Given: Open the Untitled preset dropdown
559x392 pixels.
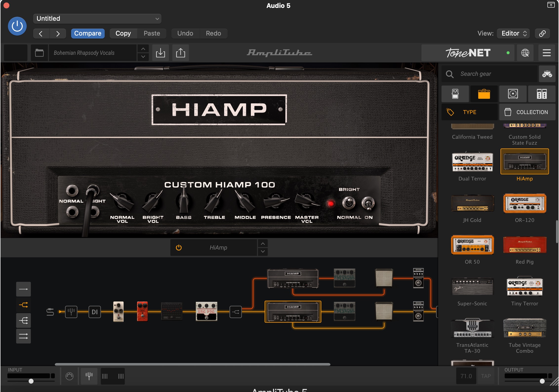Looking at the screenshot, I should (97, 19).
